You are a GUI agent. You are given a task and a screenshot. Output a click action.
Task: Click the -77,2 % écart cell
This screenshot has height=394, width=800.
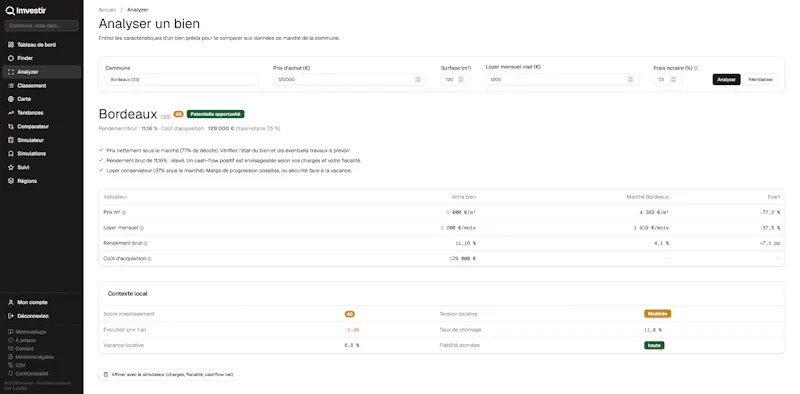tap(769, 212)
